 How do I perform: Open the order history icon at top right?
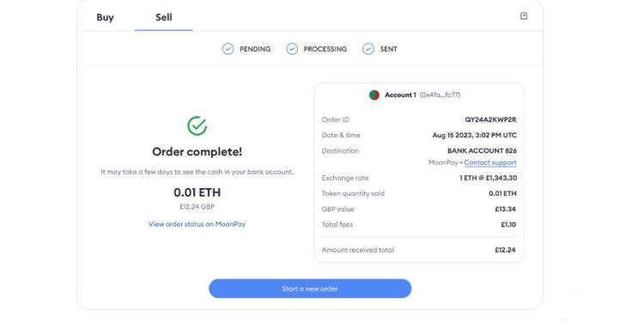pos(524,16)
